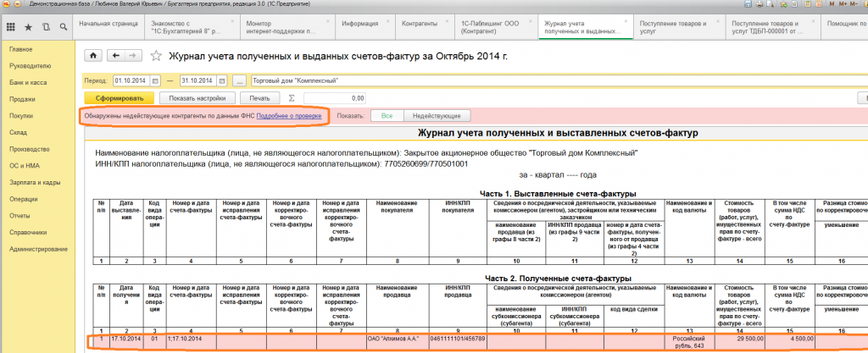Add report to favorites with star outline
This screenshot has height=353, width=868.
coord(155,56)
